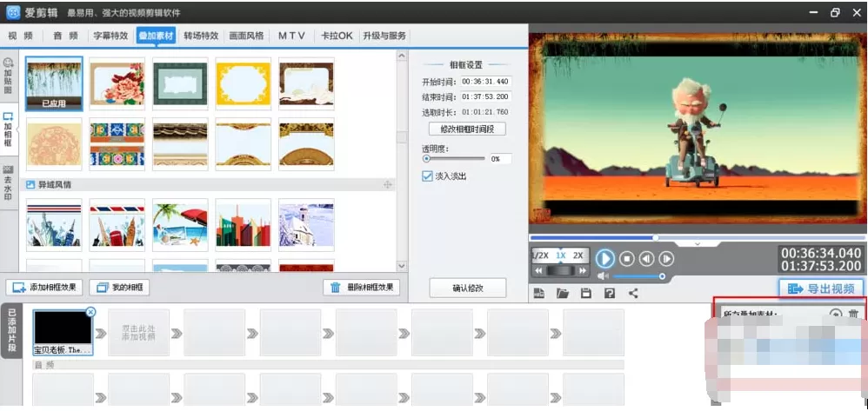Select the beige dragon pattern frame thumbnail
868x411 pixels.
point(54,144)
